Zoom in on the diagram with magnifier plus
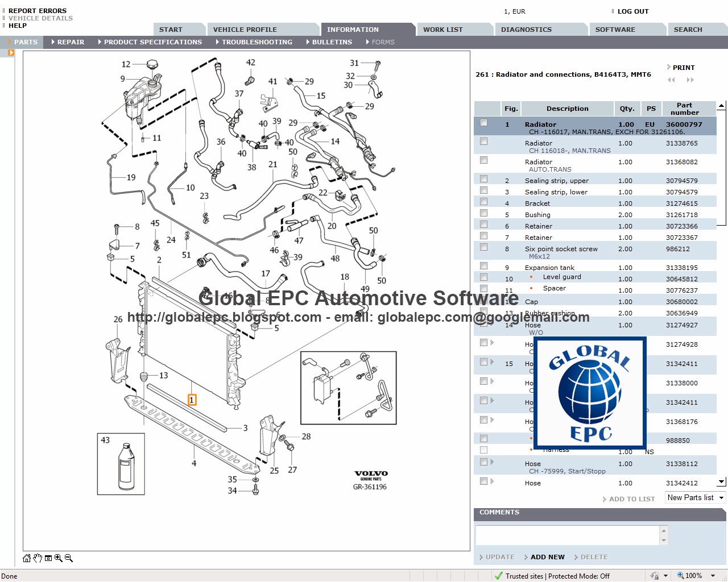This screenshot has width=728, height=582. point(58,558)
